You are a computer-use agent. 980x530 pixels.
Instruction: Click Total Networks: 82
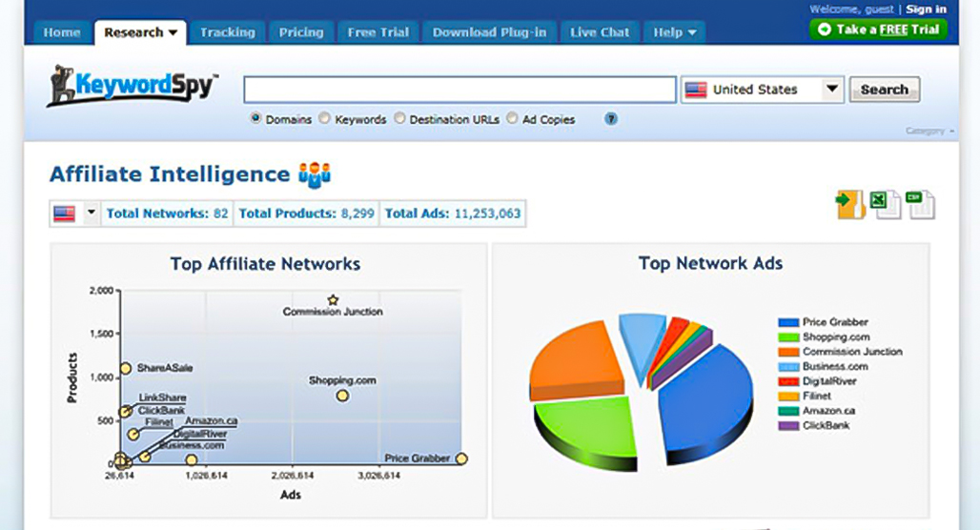click(167, 214)
